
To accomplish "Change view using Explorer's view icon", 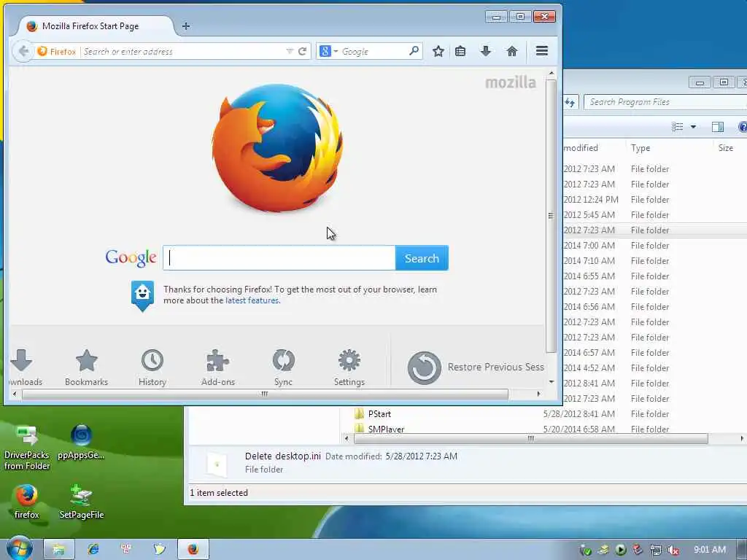I will [678, 127].
